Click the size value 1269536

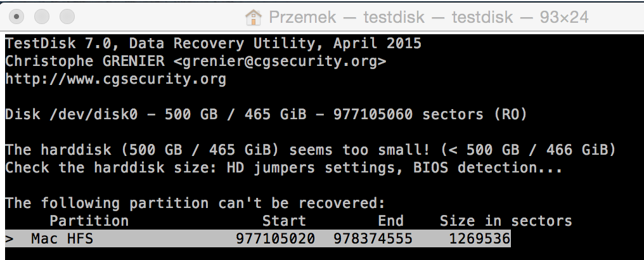coord(479,238)
